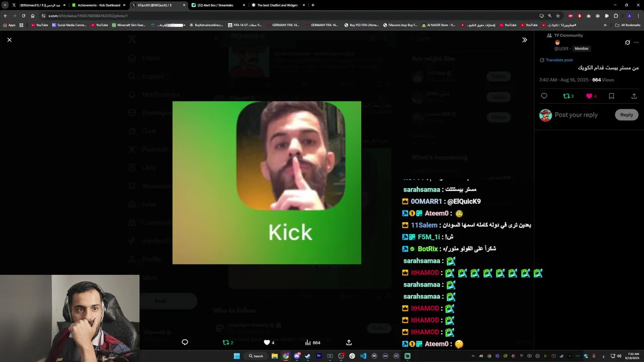Viewport: 644px width, 362px height.
Task: Collapse the post side panel with double chevron
Action: click(x=524, y=40)
